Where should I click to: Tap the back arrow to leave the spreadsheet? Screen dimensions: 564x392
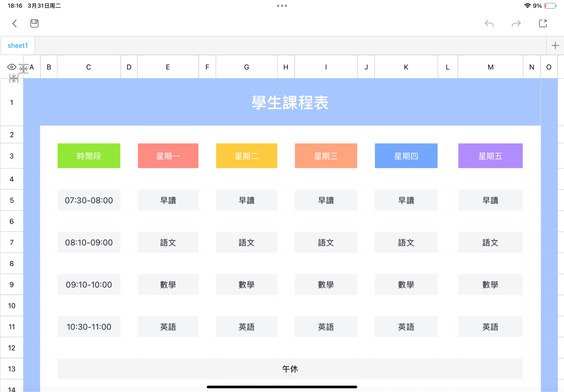pos(14,23)
